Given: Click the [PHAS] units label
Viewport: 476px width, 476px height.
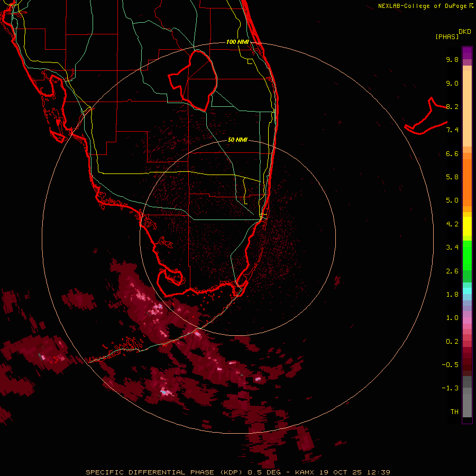Looking at the screenshot, I should coord(447,37).
